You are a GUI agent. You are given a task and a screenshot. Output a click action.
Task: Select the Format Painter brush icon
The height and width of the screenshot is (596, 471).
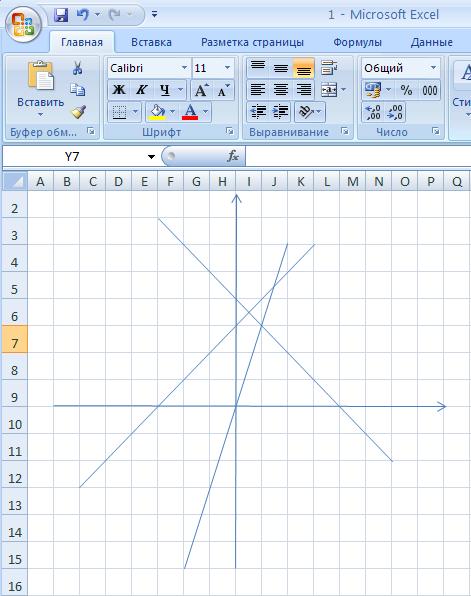pyautogui.click(x=78, y=112)
